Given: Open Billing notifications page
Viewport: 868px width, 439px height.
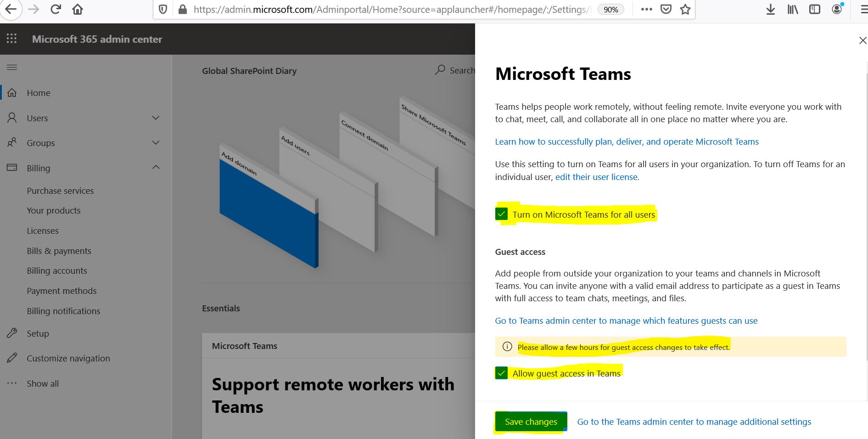Looking at the screenshot, I should coord(63,311).
